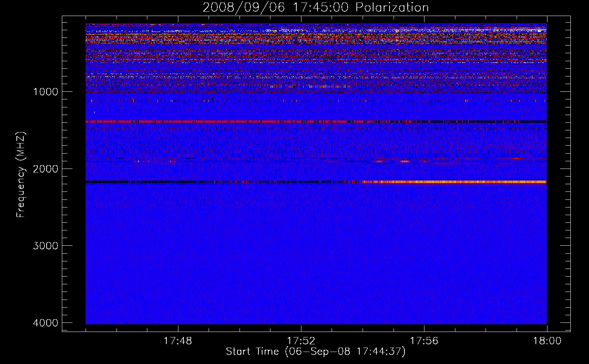Select the 'Frequency (MHZ)' y-axis label

[x=21, y=175]
